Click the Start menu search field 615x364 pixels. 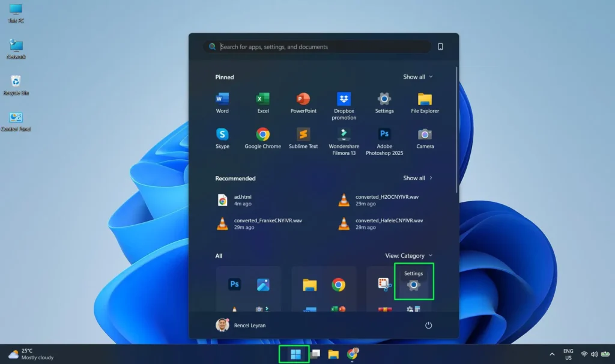click(317, 46)
